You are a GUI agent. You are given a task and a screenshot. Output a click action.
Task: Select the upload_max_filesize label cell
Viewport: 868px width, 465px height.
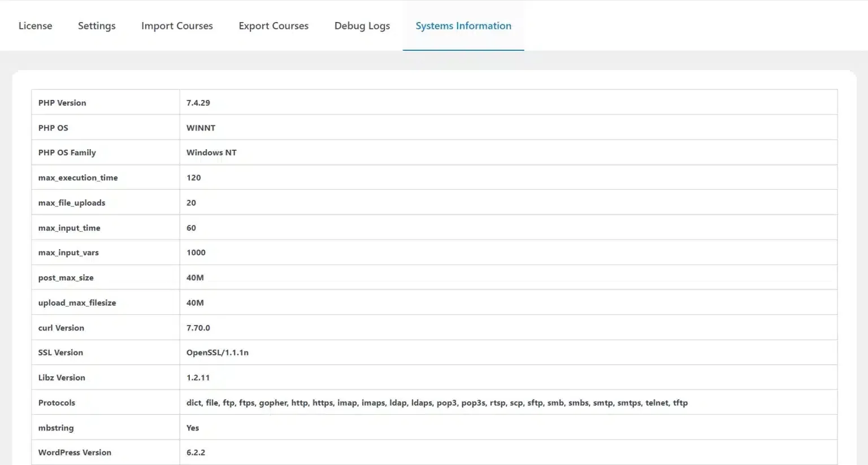pyautogui.click(x=77, y=302)
